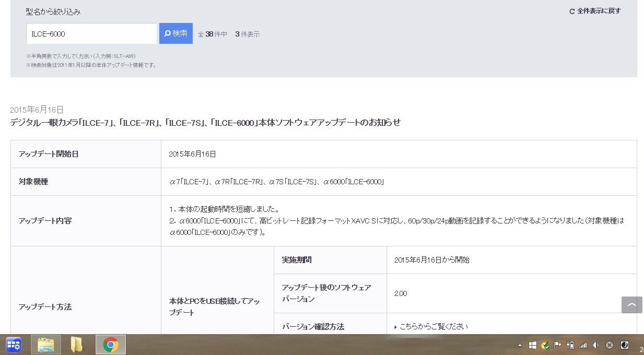The width and height of the screenshot is (644, 355).
Task: Click the update notice headline about ILCE-7
Action: [x=205, y=123]
